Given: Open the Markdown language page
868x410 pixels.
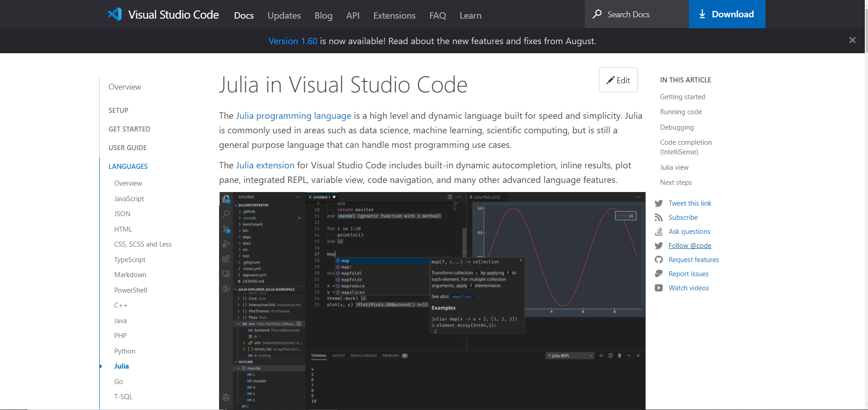Looking at the screenshot, I should point(130,275).
